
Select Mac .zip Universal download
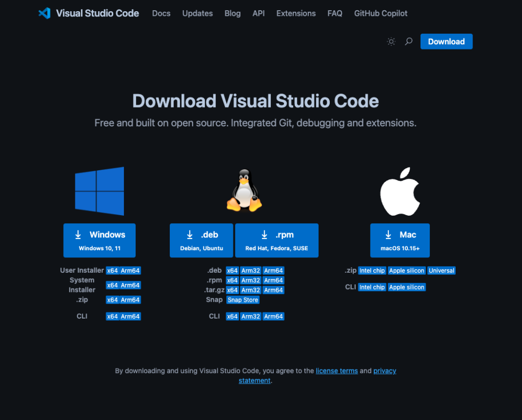pyautogui.click(x=441, y=271)
